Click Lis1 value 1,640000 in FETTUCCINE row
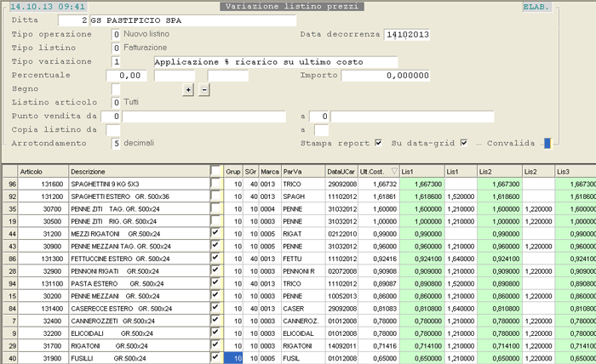This screenshot has height=364, width=596. (x=461, y=259)
